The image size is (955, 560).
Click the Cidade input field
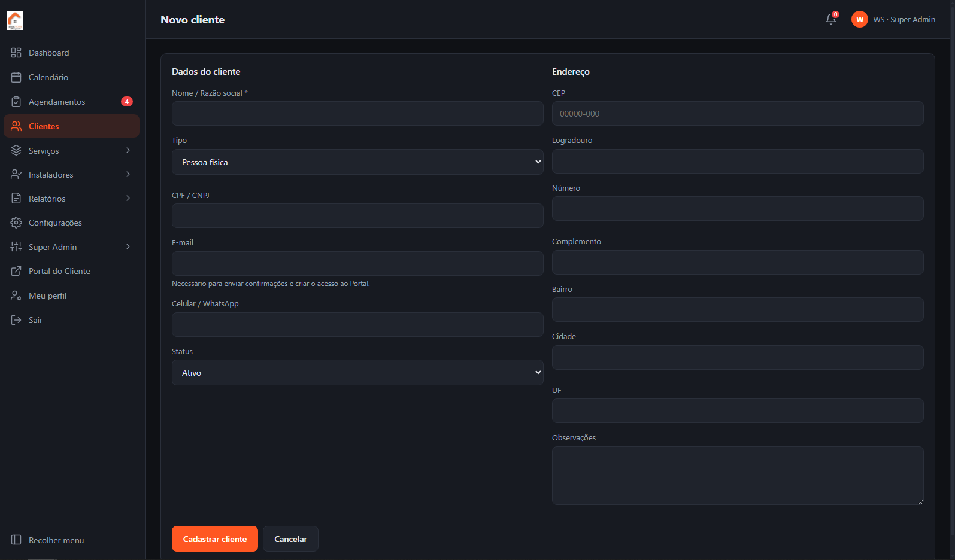(738, 357)
